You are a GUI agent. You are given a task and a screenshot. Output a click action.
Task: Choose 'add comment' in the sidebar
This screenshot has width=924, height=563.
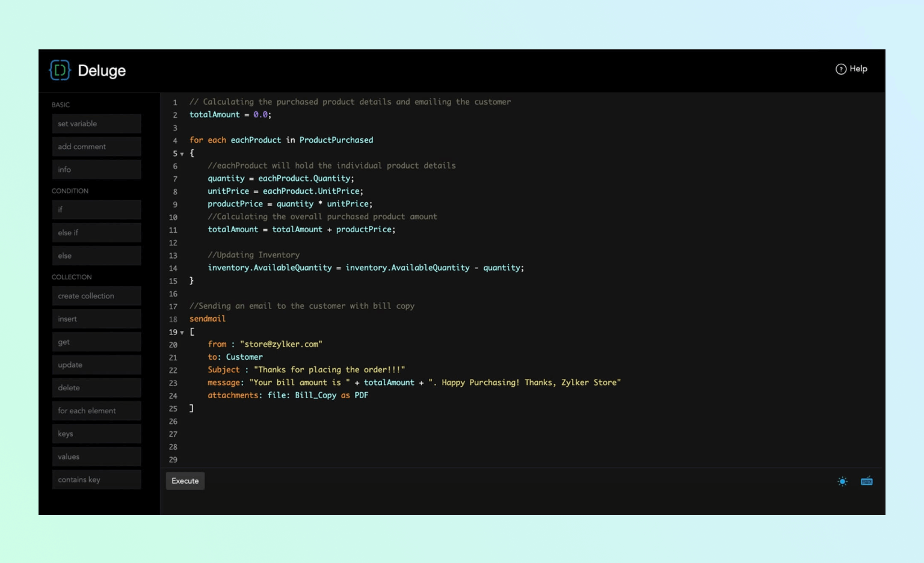coord(96,147)
